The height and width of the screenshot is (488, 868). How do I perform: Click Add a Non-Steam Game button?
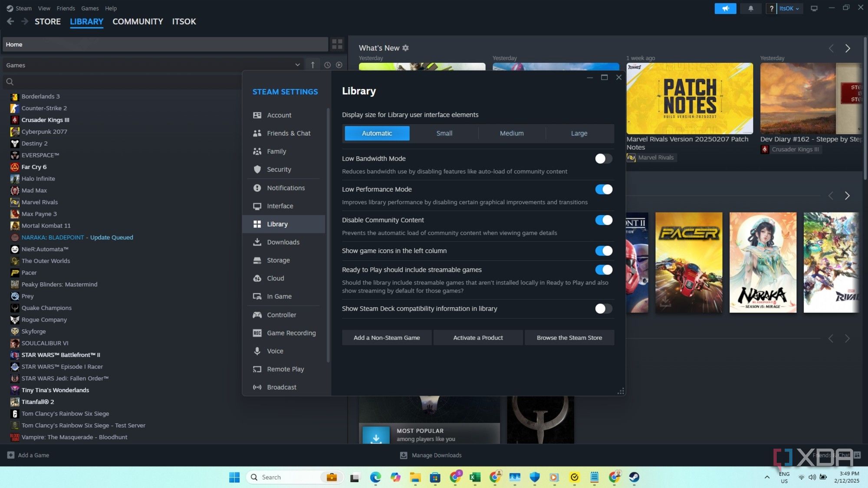[x=387, y=337]
